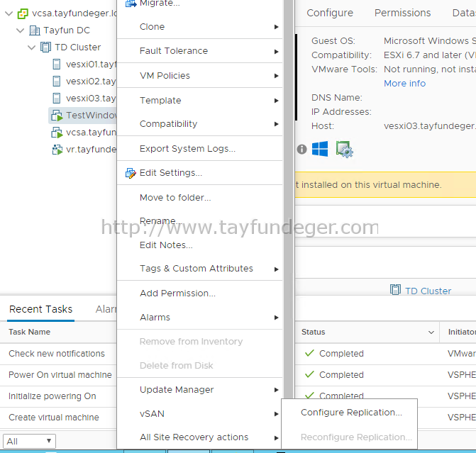Click the Initialize powering On task row
This screenshot has width=476, height=453.
pos(52,396)
